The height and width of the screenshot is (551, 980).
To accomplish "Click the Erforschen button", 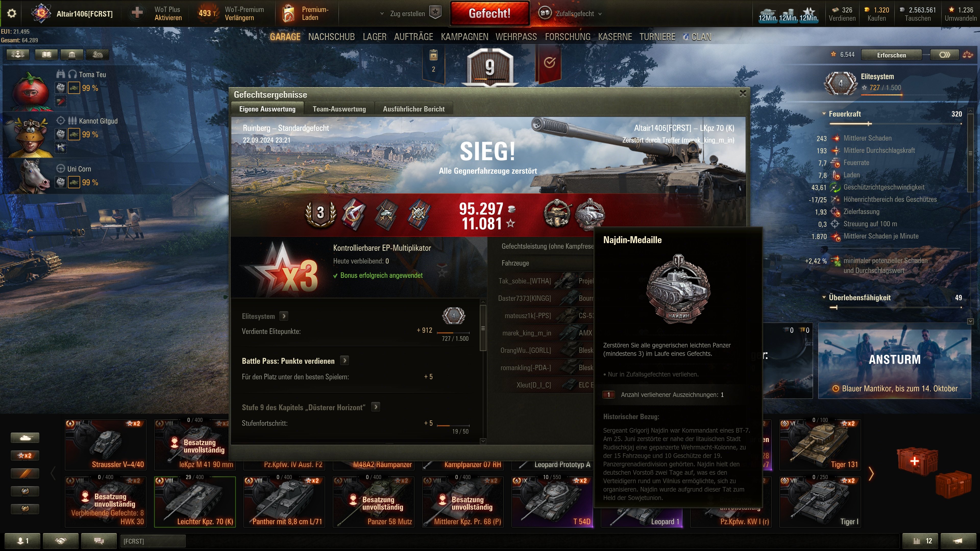I will click(x=891, y=55).
